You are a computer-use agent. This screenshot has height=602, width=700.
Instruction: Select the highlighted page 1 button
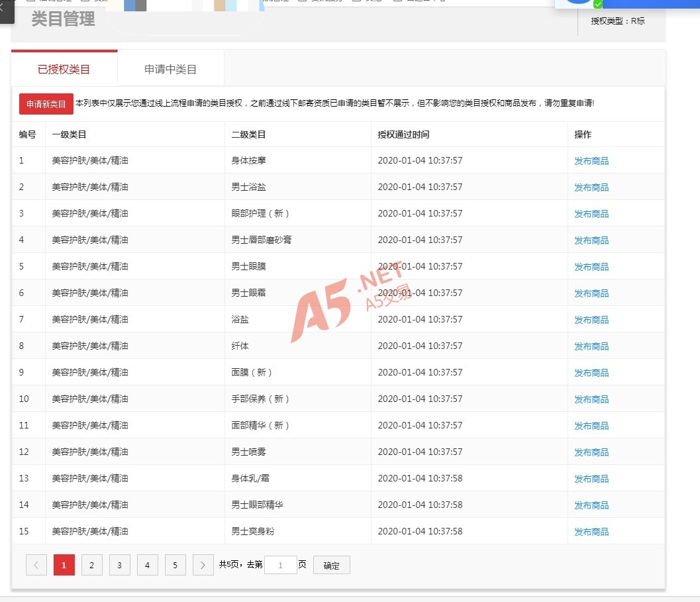(x=64, y=565)
